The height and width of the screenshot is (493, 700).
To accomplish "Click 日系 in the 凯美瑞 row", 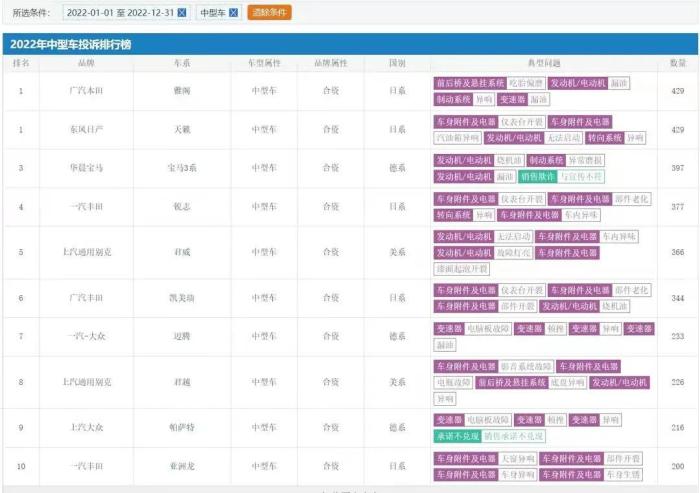I will [397, 298].
